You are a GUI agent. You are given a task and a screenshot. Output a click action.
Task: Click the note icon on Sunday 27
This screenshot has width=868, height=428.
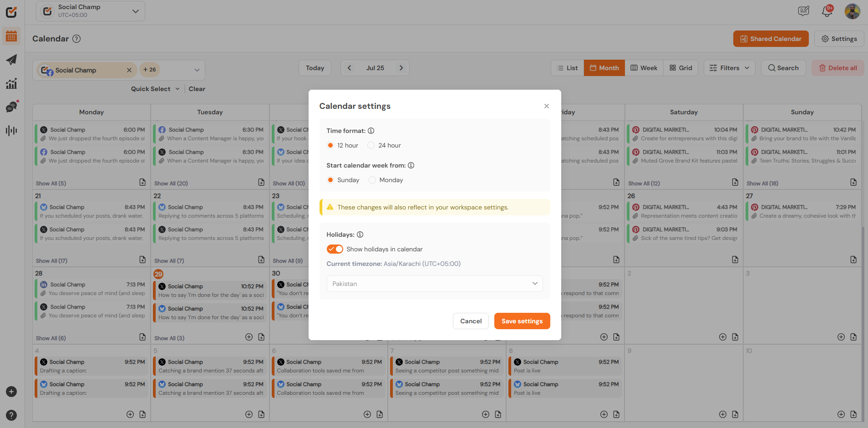[853, 260]
